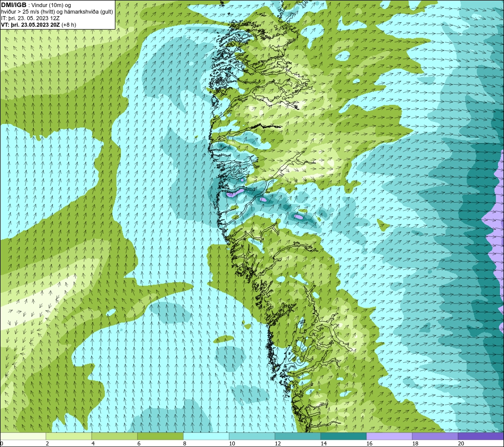The image size is (504, 447).
Task: Click the 8–10 m/s light cyan swatch
Action: [206, 436]
